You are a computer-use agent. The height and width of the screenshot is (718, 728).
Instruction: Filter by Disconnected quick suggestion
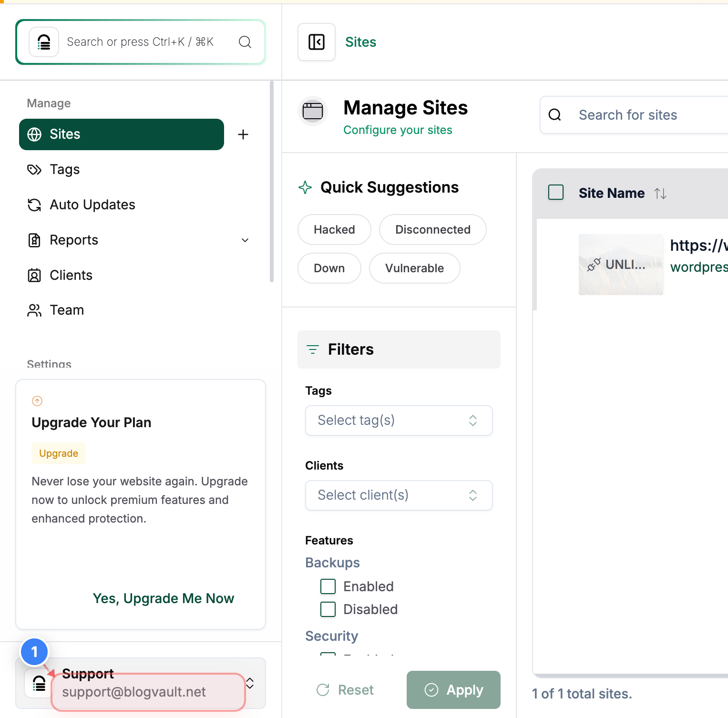point(433,230)
